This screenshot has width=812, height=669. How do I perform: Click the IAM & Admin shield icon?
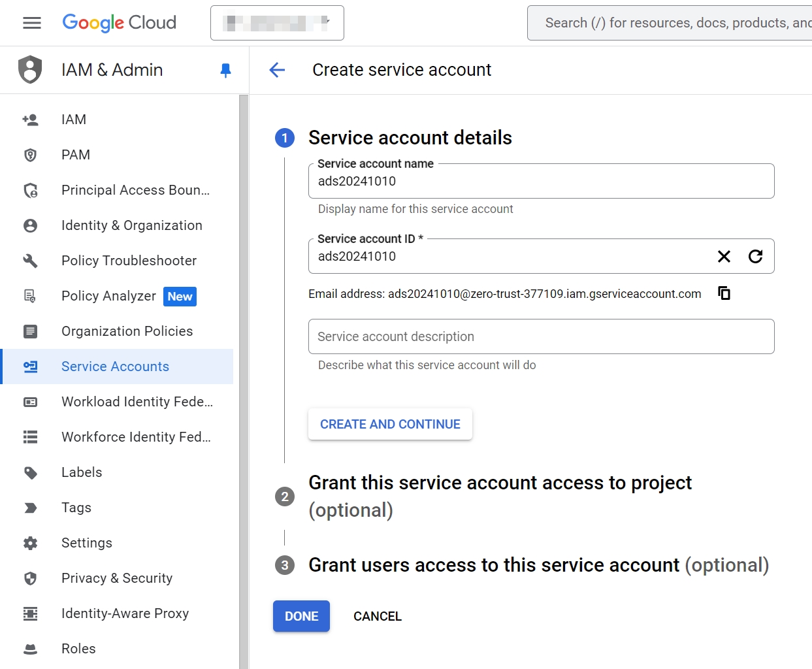click(x=29, y=70)
